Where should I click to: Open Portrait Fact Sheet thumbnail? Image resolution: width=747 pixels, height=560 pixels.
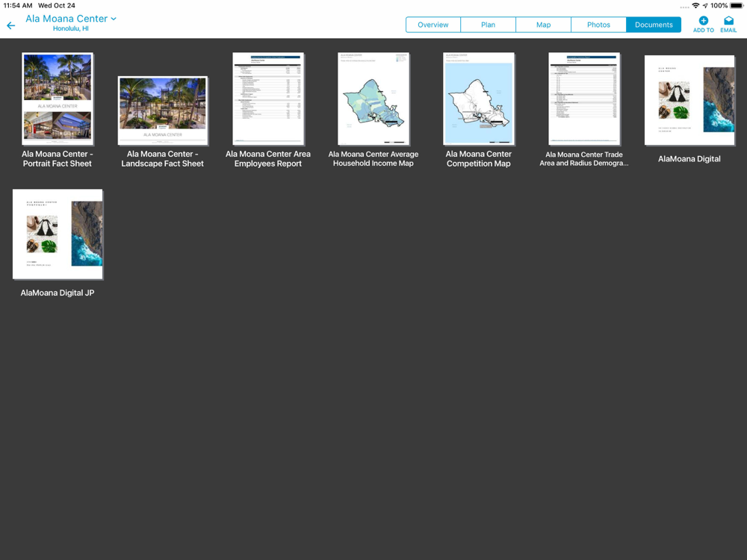click(x=58, y=99)
